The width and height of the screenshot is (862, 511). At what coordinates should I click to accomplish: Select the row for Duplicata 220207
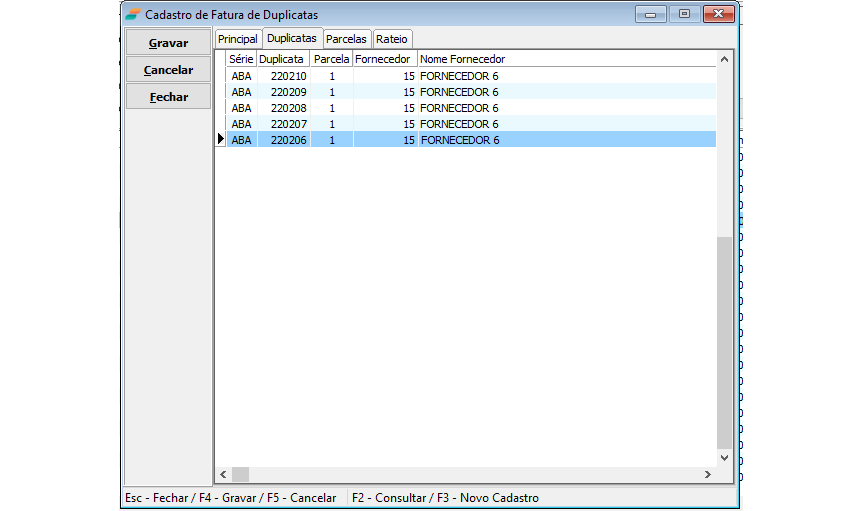288,124
